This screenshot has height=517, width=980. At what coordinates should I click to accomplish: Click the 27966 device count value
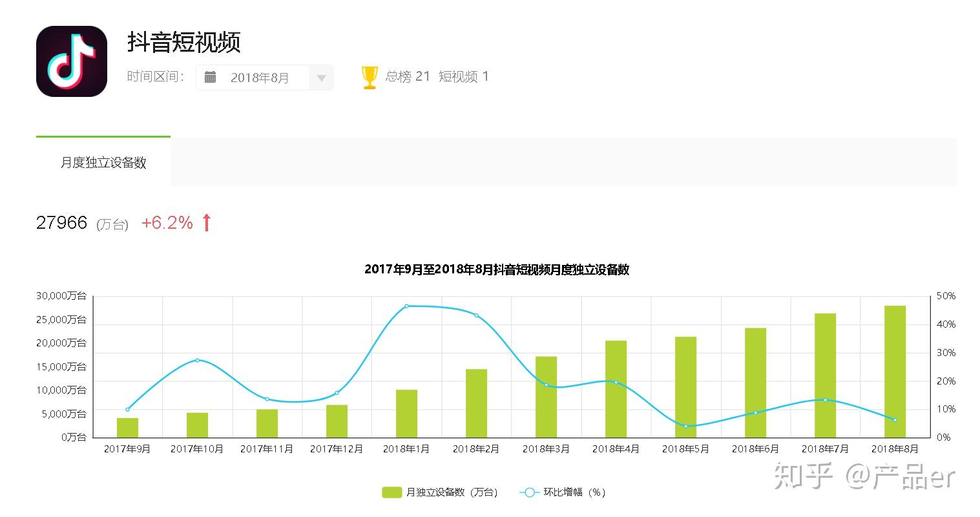click(x=61, y=223)
